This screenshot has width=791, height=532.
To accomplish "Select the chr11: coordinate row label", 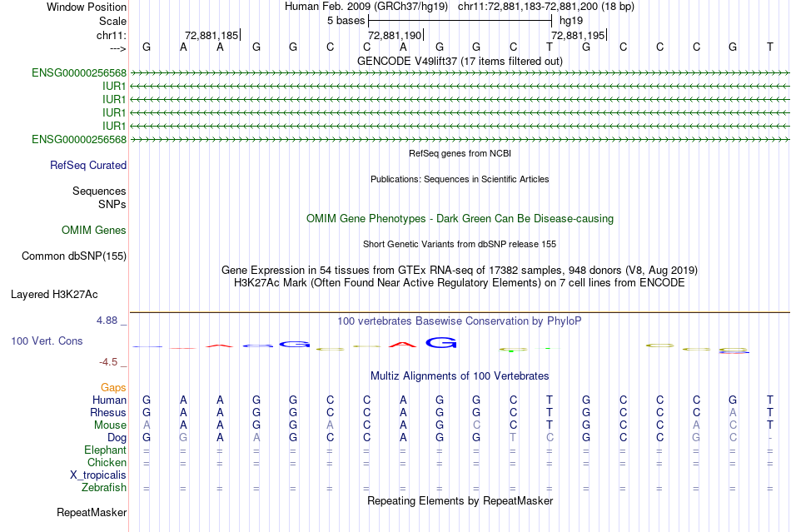I will tap(111, 35).
